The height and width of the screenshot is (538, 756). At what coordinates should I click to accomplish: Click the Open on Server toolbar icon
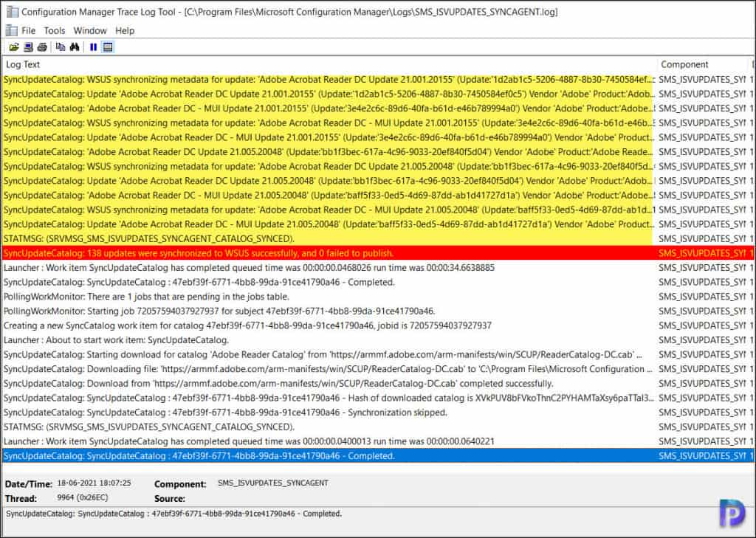[29, 46]
